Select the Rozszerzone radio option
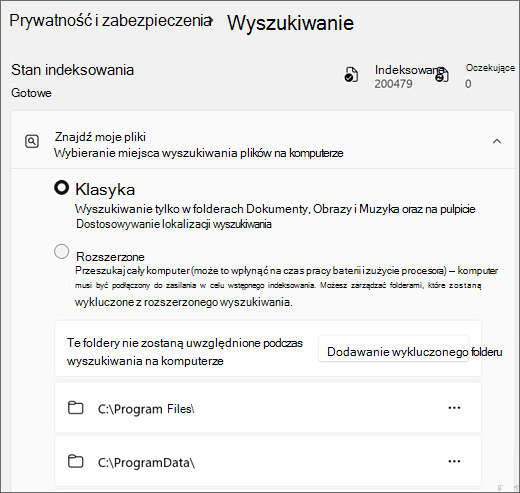This screenshot has height=493, width=520. tap(62, 251)
